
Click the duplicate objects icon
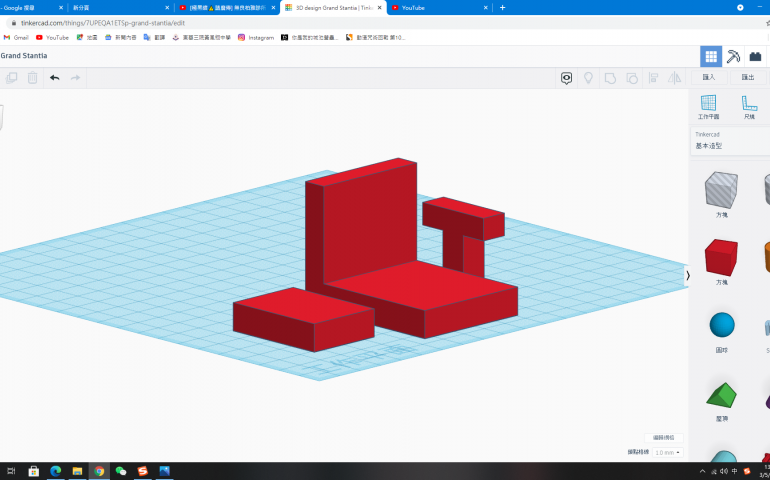pyautogui.click(x=11, y=78)
